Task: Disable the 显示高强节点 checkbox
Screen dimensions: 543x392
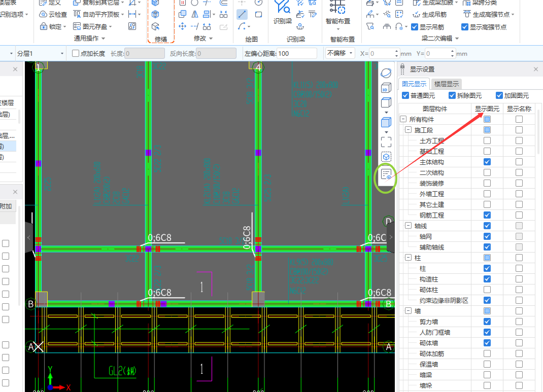Action: (465, 27)
